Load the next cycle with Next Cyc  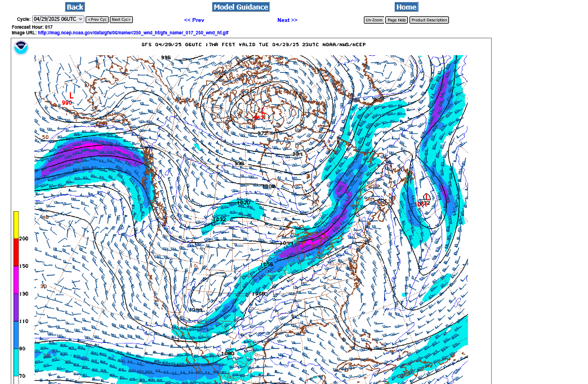tap(121, 20)
